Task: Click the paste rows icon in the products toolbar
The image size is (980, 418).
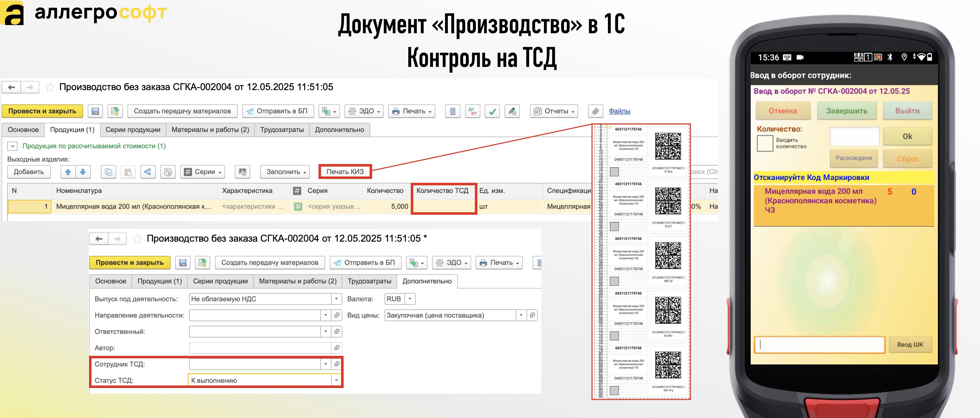Action: click(x=128, y=172)
